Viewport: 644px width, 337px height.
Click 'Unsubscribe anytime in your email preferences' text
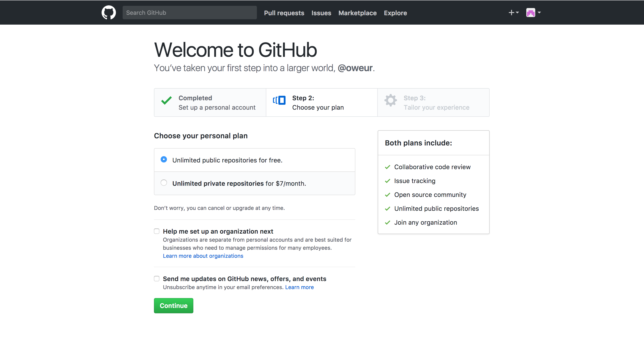click(223, 287)
